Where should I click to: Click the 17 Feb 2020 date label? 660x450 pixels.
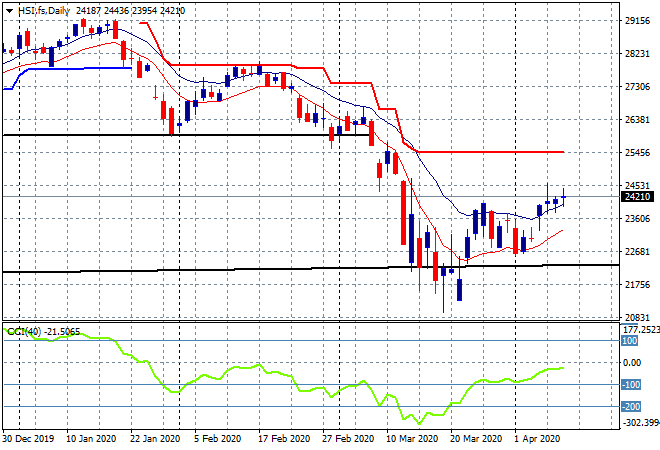pos(284,439)
